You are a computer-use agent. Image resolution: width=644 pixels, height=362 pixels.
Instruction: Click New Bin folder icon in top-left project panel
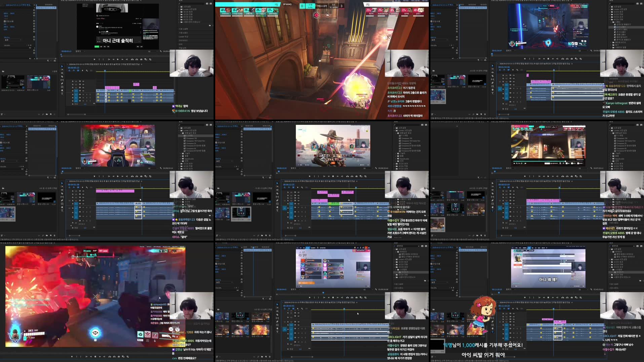(x=47, y=114)
